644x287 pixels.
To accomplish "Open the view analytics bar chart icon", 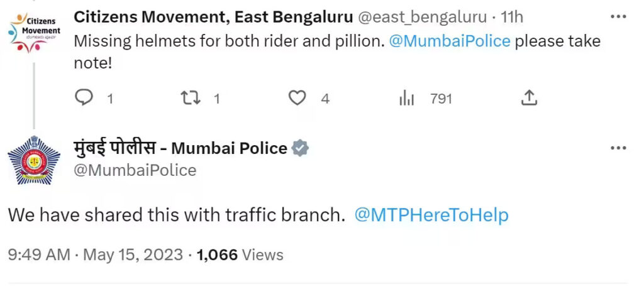I will (407, 98).
